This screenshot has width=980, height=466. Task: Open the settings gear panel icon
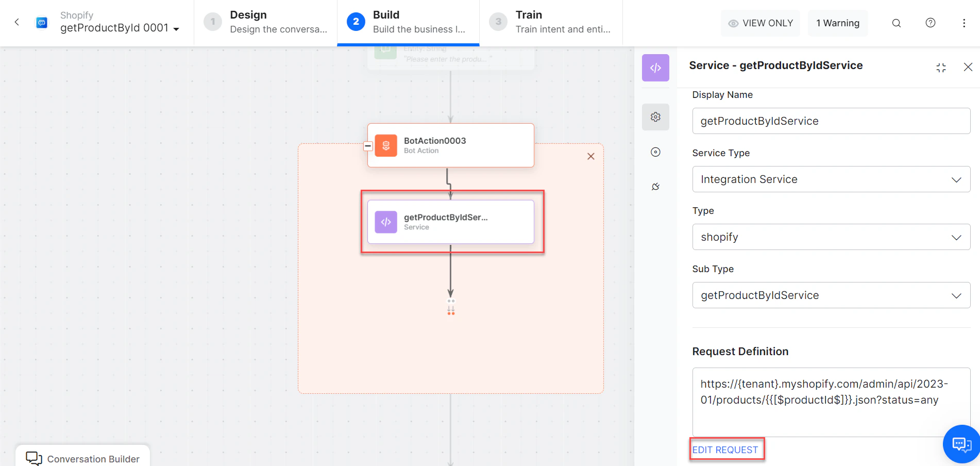click(x=655, y=116)
